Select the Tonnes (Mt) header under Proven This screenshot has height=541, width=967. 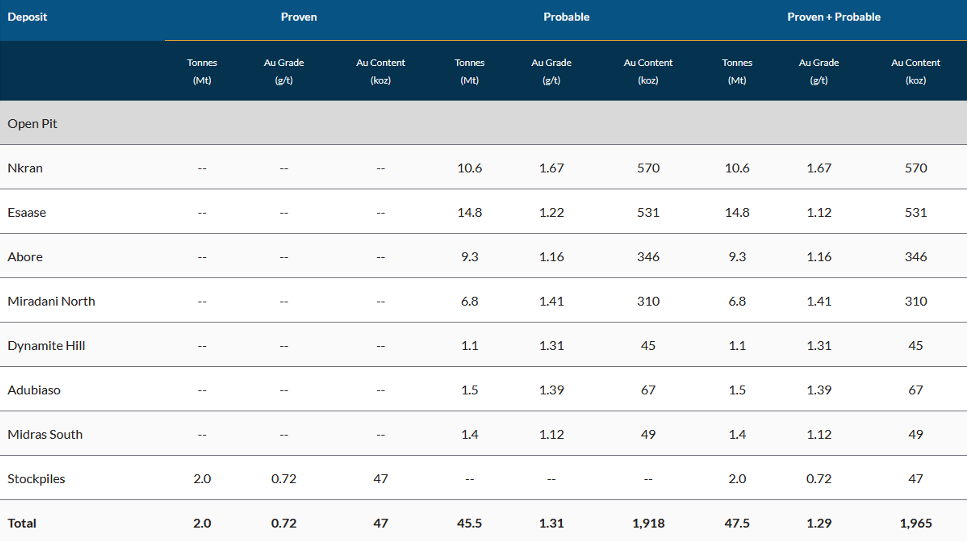(x=202, y=71)
